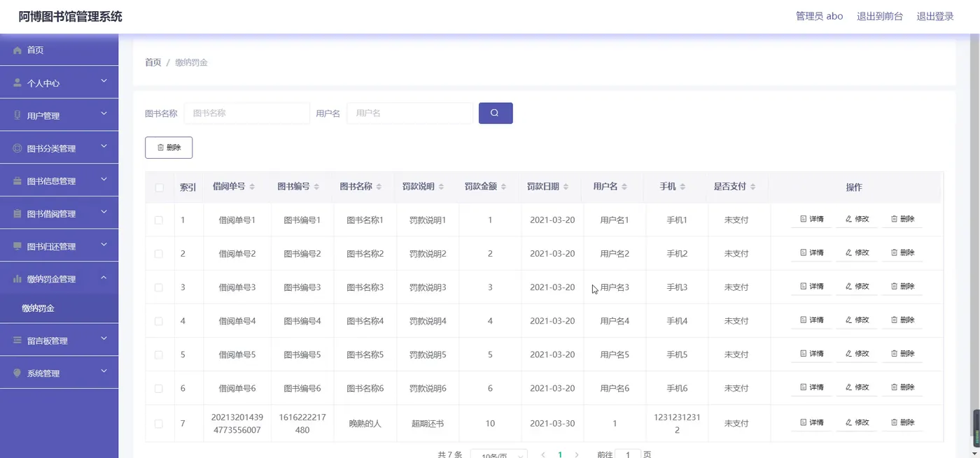Expand the 个人中心 menu chevron
The image size is (980, 458).
point(104,82)
